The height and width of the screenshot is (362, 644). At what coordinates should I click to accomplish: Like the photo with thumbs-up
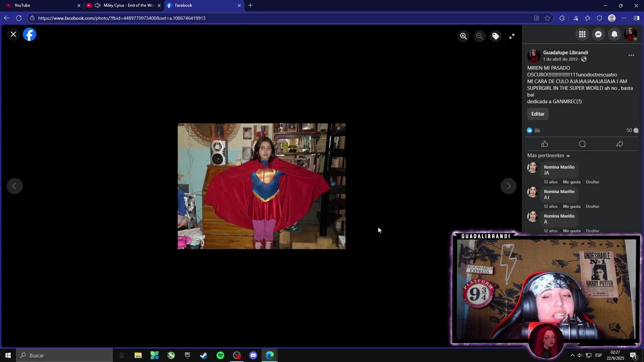(545, 144)
